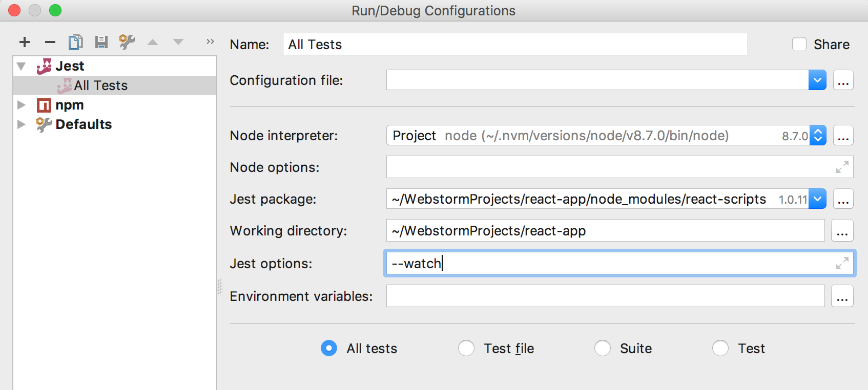Screen dimensions: 868x390
Task: Select All Tests configuration in tree
Action: click(x=115, y=85)
